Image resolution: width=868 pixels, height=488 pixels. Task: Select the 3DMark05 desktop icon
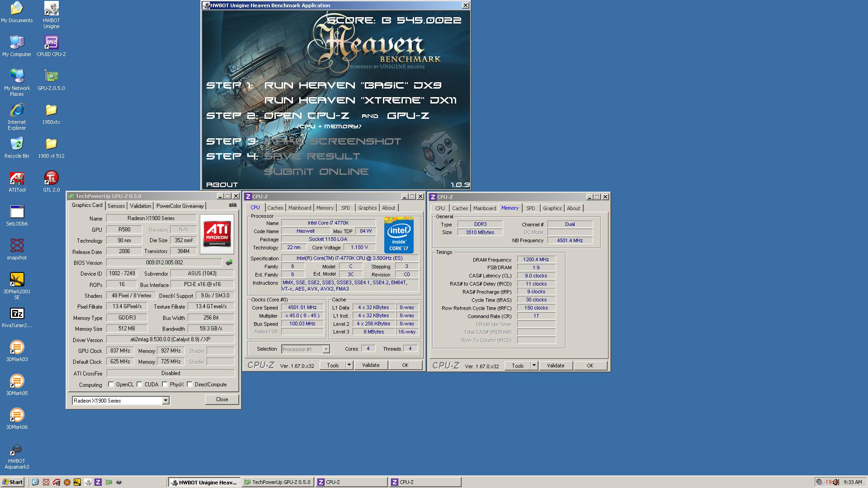(x=17, y=385)
